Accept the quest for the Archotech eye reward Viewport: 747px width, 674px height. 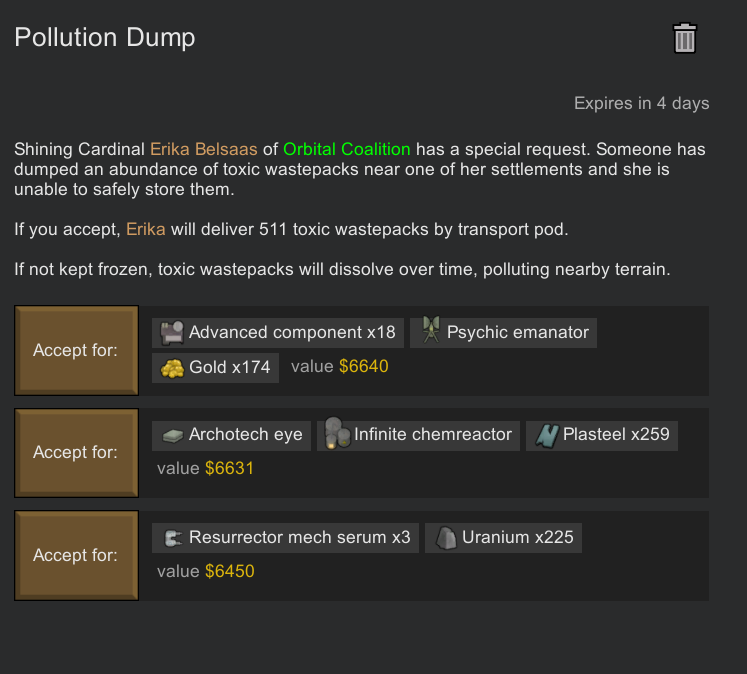click(76, 453)
